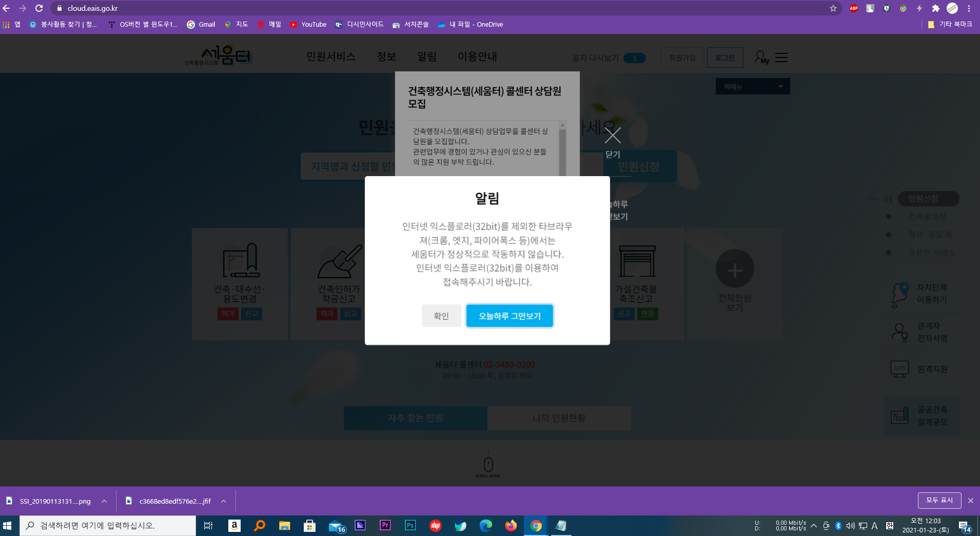The height and width of the screenshot is (536, 980).
Task: Open the notification center icon
Action: click(x=965, y=526)
